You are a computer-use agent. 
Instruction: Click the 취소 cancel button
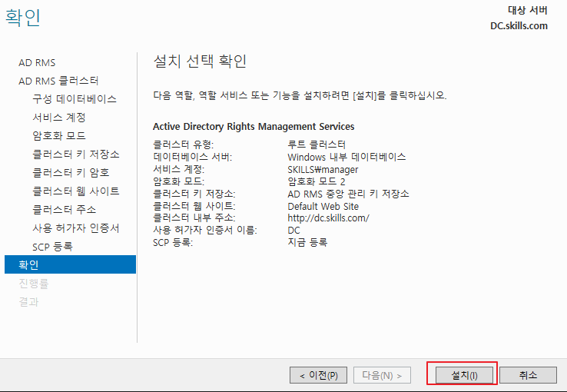528,375
